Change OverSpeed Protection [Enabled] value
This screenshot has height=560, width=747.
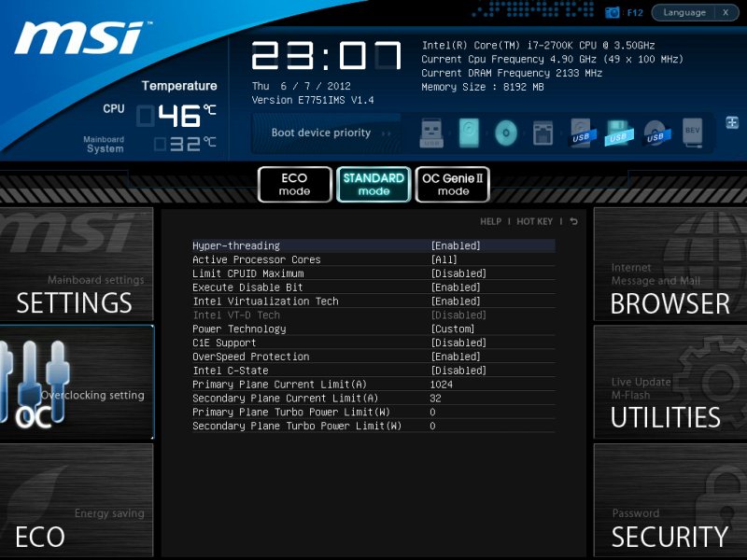click(x=456, y=357)
